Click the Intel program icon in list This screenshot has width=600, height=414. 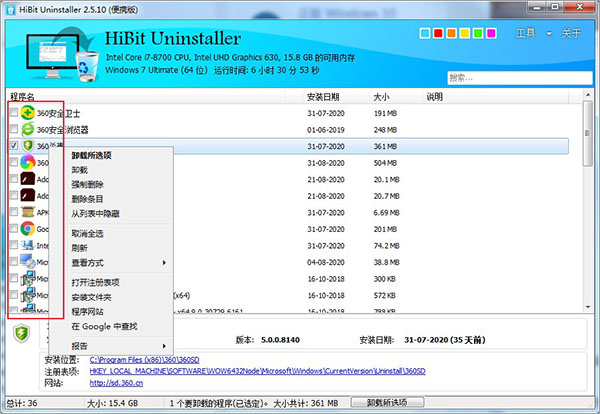(28, 245)
